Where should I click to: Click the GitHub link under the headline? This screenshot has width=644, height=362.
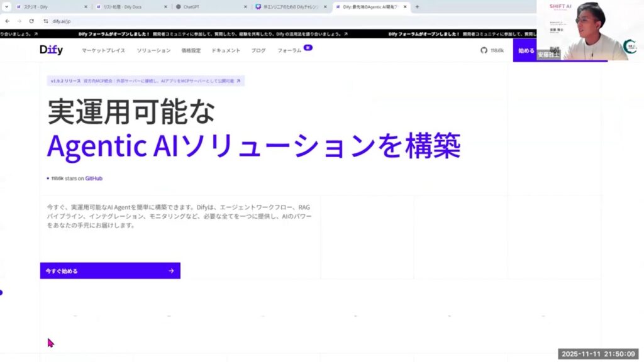(x=94, y=178)
